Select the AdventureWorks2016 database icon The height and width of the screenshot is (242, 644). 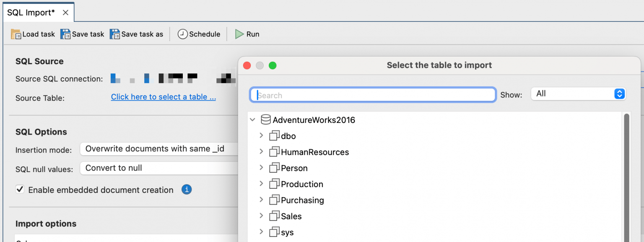tap(266, 120)
